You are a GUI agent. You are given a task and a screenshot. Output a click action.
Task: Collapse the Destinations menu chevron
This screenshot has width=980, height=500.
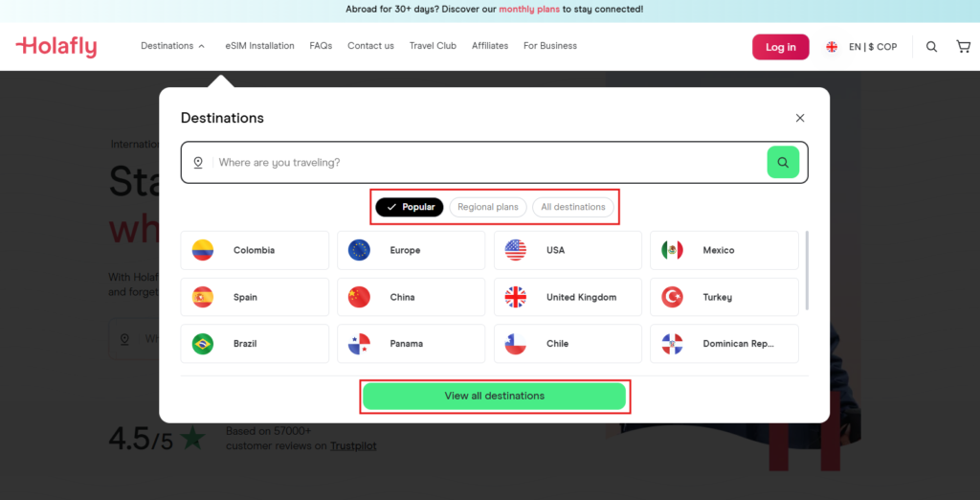(201, 46)
